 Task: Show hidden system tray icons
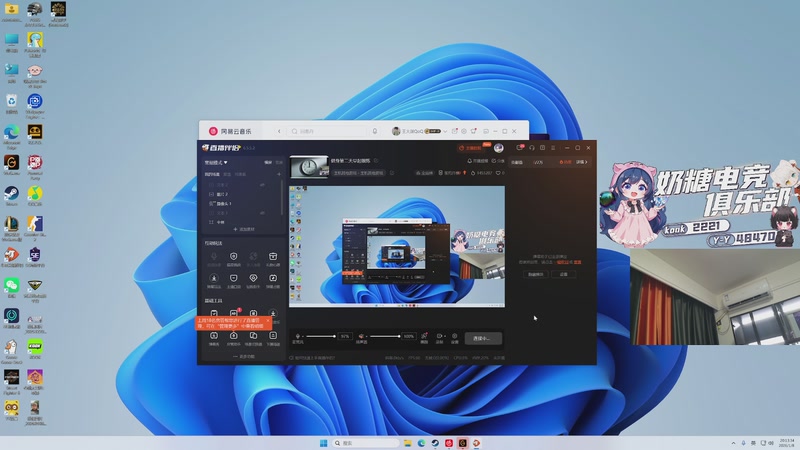[x=733, y=443]
